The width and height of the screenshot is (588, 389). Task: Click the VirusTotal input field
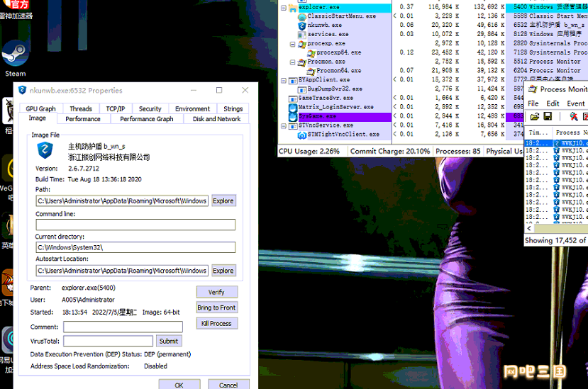coord(108,341)
